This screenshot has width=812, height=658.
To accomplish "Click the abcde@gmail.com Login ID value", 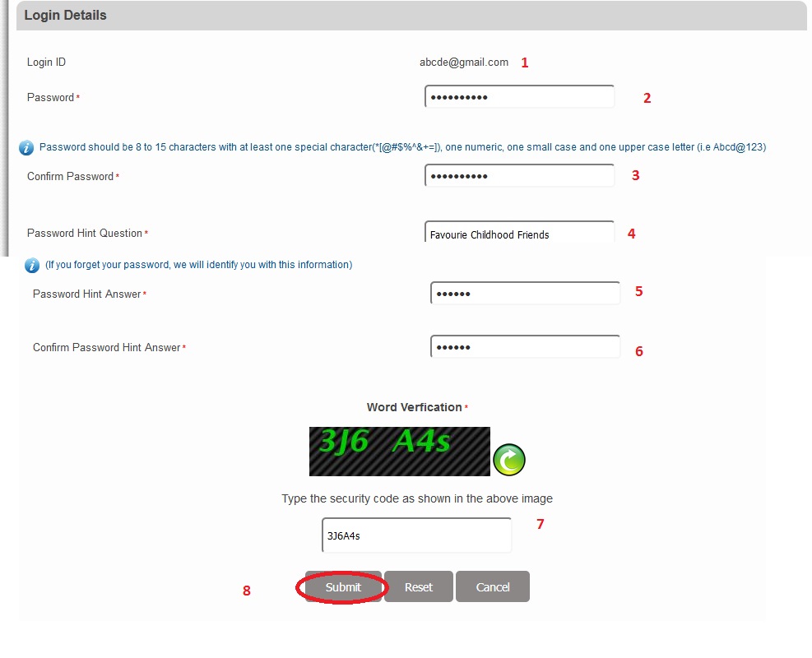I will (x=464, y=63).
